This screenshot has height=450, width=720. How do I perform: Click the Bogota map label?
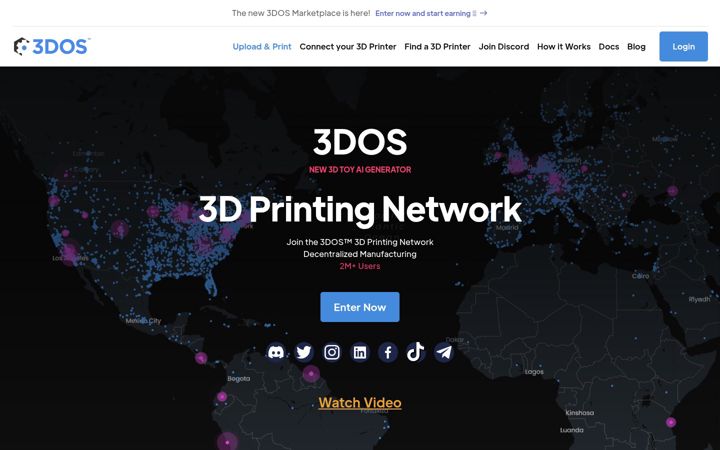[239, 379]
